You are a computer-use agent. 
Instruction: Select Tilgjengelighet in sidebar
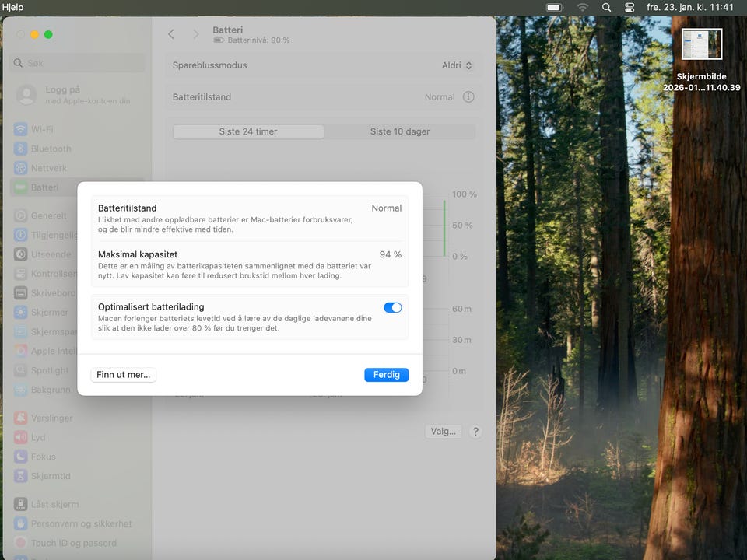click(x=45, y=235)
